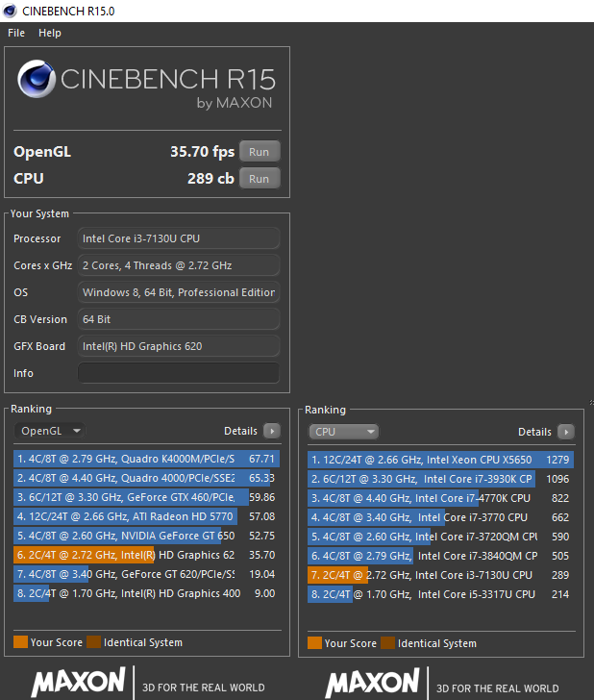Click the CPU ranking Details arrow icon
Image resolution: width=594 pixels, height=700 pixels.
click(566, 432)
